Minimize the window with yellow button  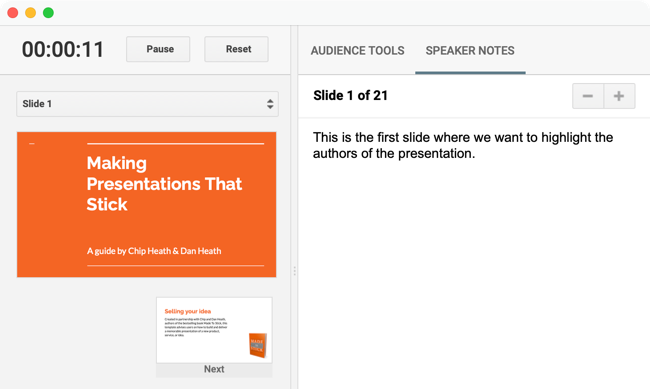pos(31,13)
